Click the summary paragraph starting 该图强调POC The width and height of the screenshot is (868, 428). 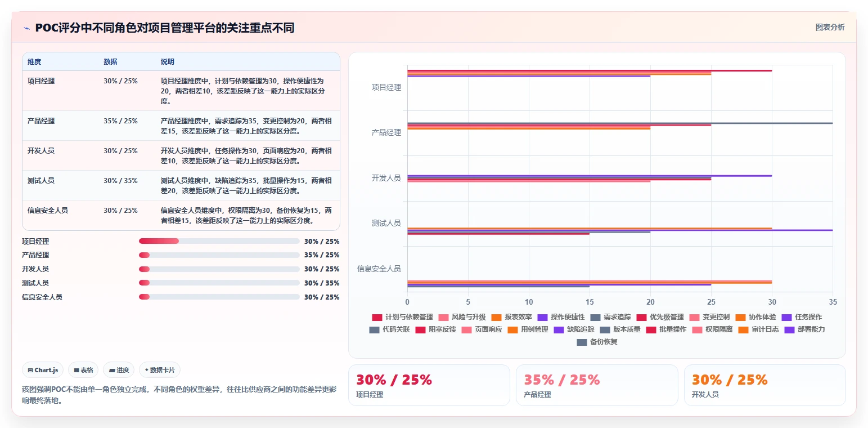click(180, 395)
